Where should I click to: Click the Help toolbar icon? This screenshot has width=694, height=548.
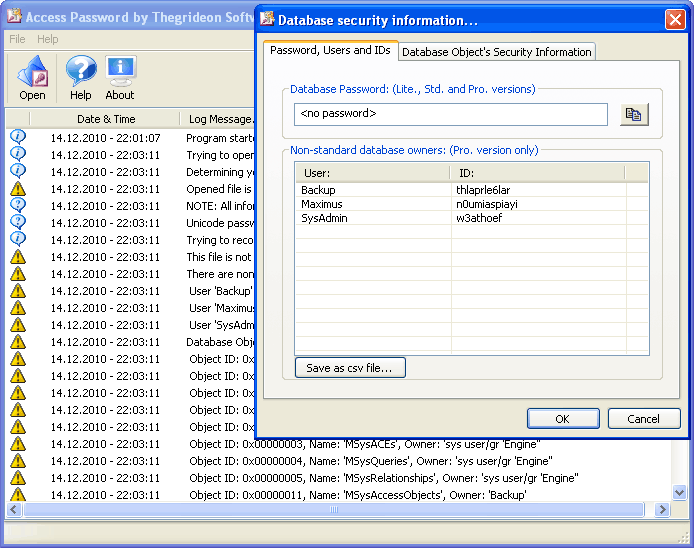tap(81, 77)
